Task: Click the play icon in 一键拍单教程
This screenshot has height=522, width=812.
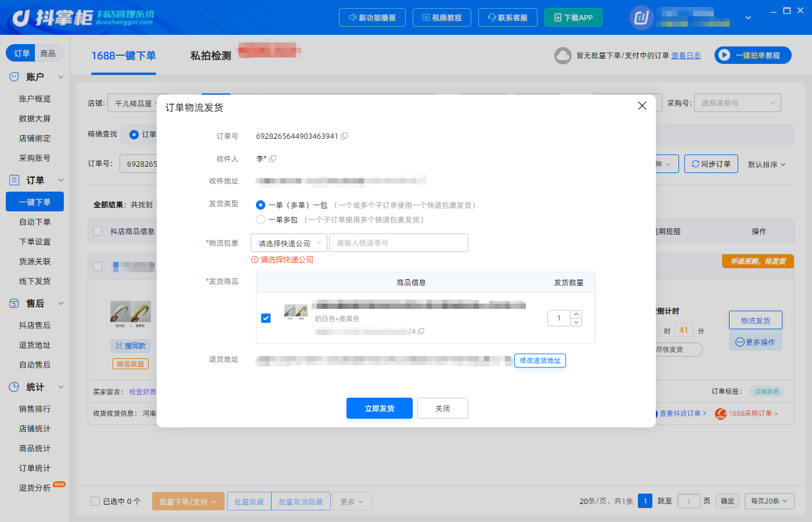Action: tap(724, 55)
